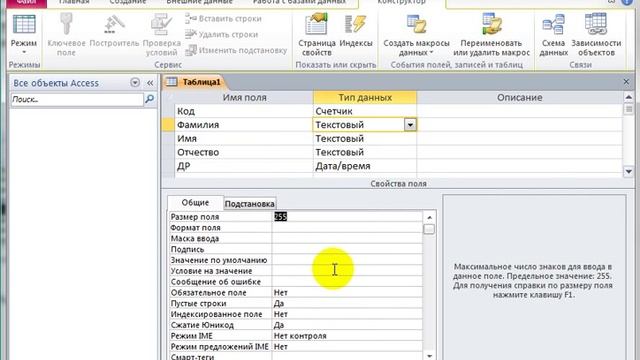Select the Фамилия row selector

(168, 125)
